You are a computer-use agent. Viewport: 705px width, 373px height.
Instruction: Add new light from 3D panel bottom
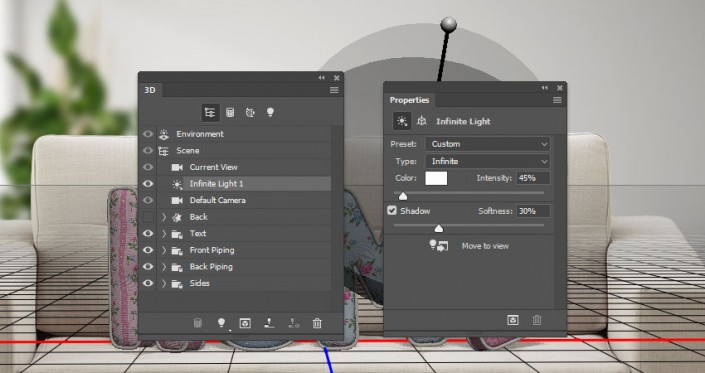[x=221, y=323]
